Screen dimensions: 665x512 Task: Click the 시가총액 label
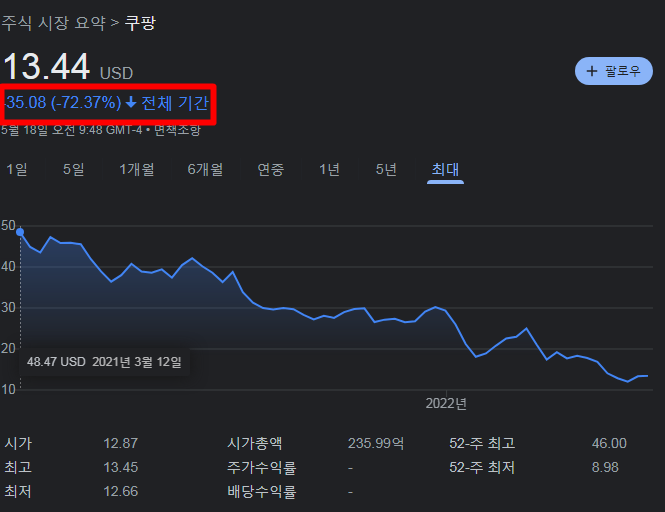coord(254,443)
